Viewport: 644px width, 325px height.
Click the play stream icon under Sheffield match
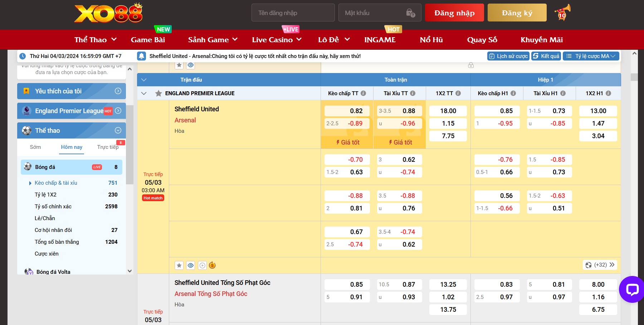click(202, 265)
